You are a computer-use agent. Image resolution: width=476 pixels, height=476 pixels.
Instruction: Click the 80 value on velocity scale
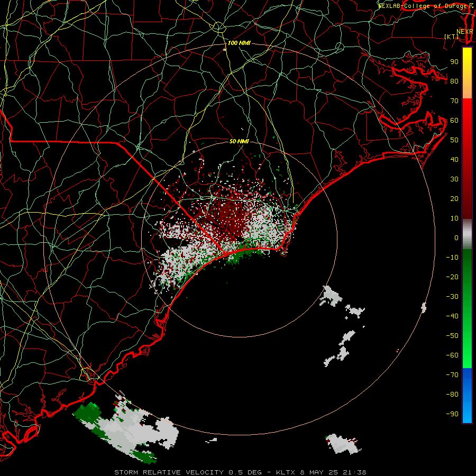pyautogui.click(x=454, y=81)
